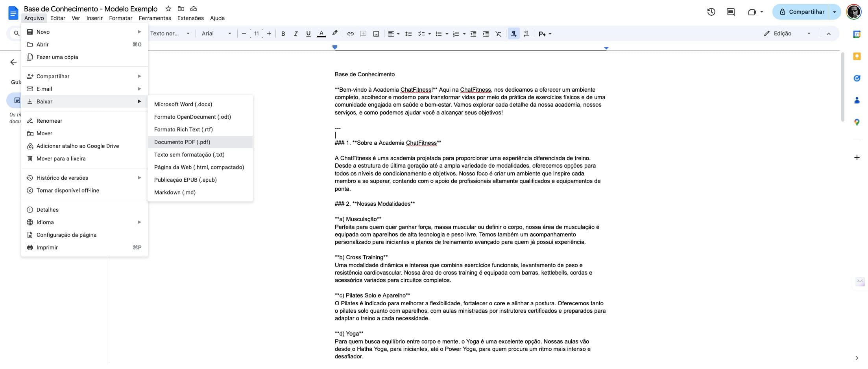Click the Google account avatar
868x369 pixels.
click(x=854, y=12)
